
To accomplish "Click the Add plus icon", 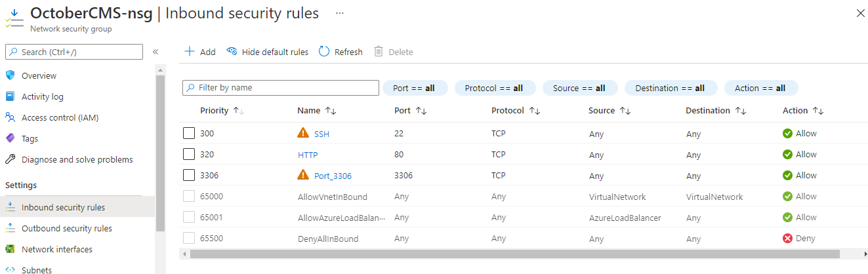I will coord(190,52).
